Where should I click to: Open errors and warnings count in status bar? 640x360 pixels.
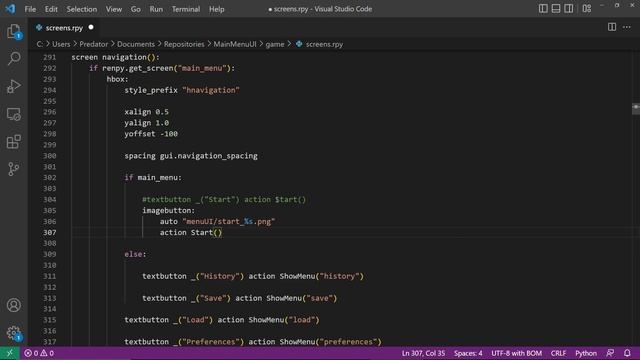(x=39, y=353)
